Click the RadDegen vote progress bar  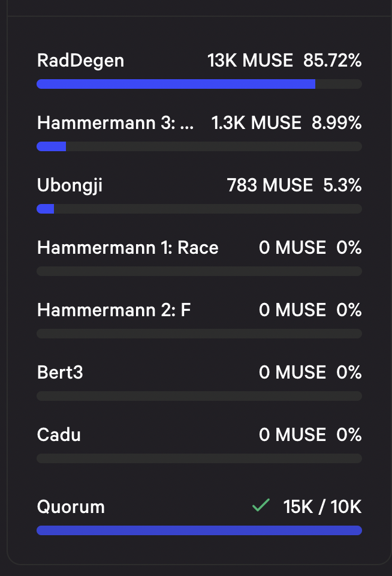pyautogui.click(x=199, y=84)
